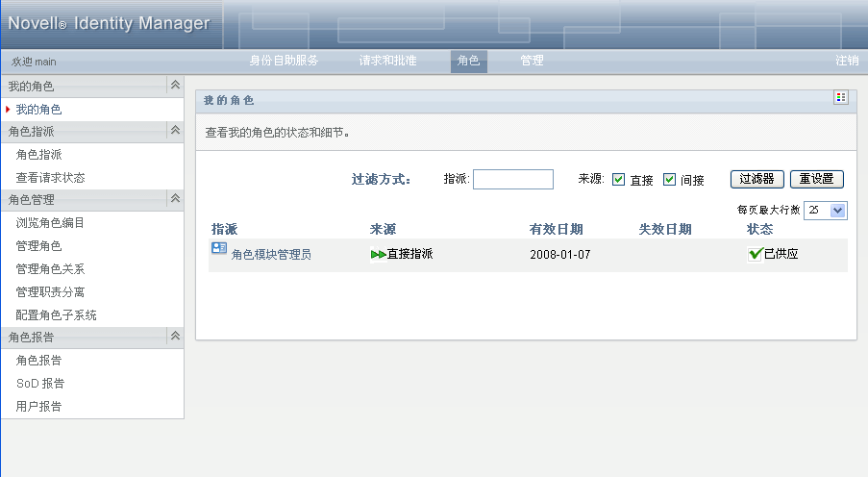Viewport: 868px width, 477px height.
Task: Open 管理角色 in sidebar
Action: (38, 246)
